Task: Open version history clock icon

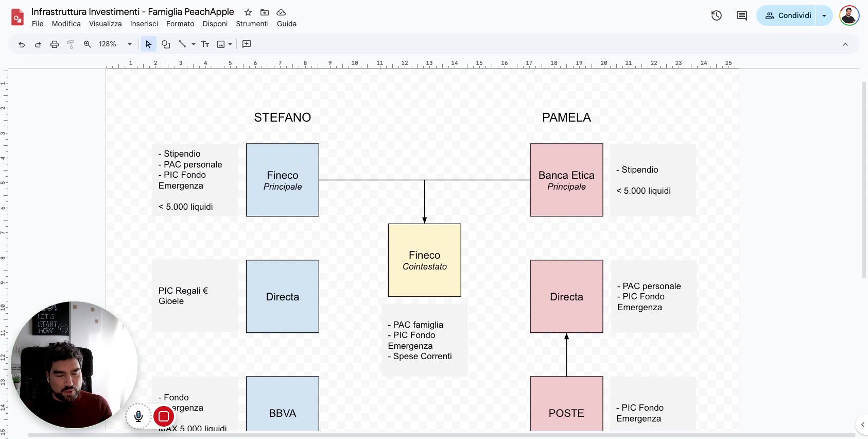Action: pyautogui.click(x=717, y=15)
